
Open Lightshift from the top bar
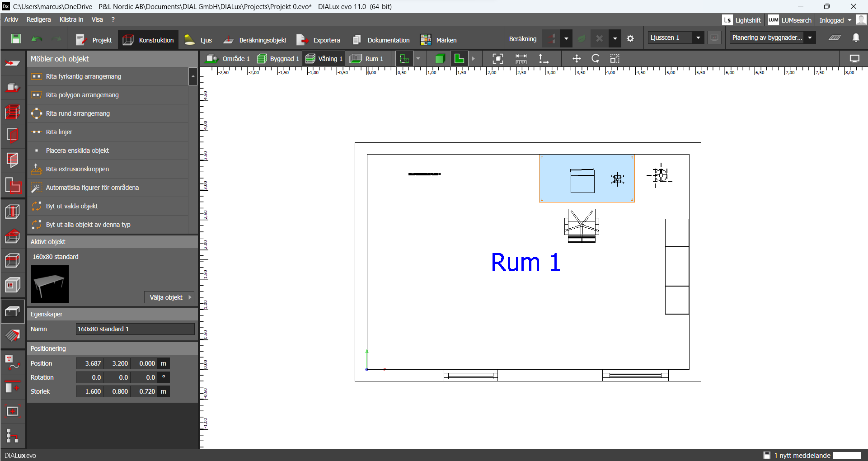coord(742,20)
